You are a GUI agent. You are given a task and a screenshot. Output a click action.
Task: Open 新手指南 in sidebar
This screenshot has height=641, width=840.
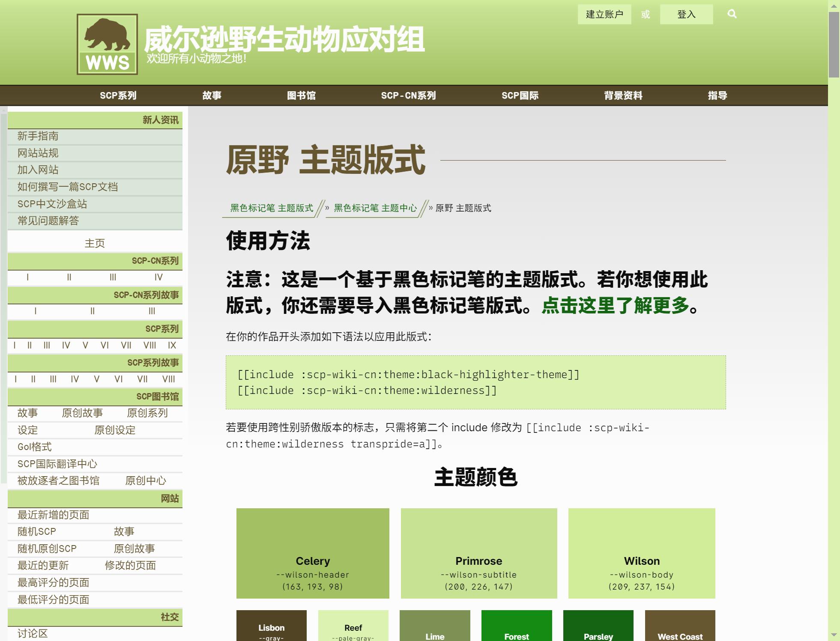[x=38, y=136]
